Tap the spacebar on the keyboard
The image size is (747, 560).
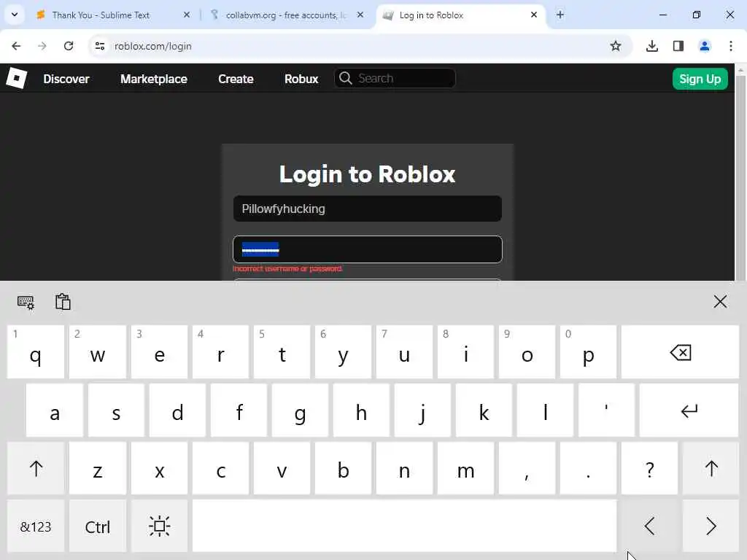pyautogui.click(x=404, y=526)
